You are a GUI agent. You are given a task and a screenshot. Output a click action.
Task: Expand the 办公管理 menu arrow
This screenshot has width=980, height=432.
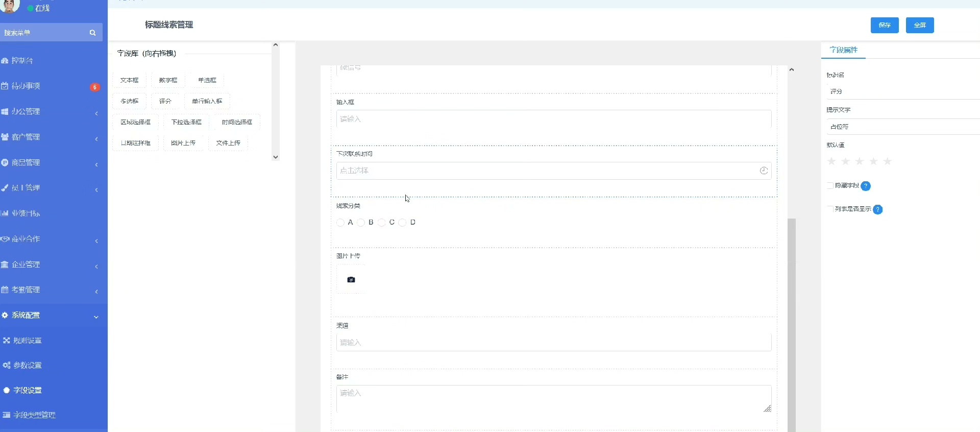click(96, 113)
